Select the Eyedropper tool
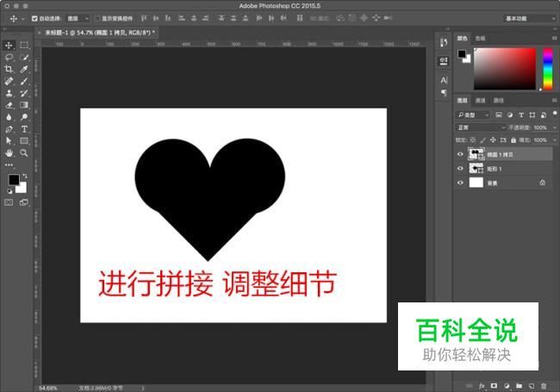 point(24,69)
